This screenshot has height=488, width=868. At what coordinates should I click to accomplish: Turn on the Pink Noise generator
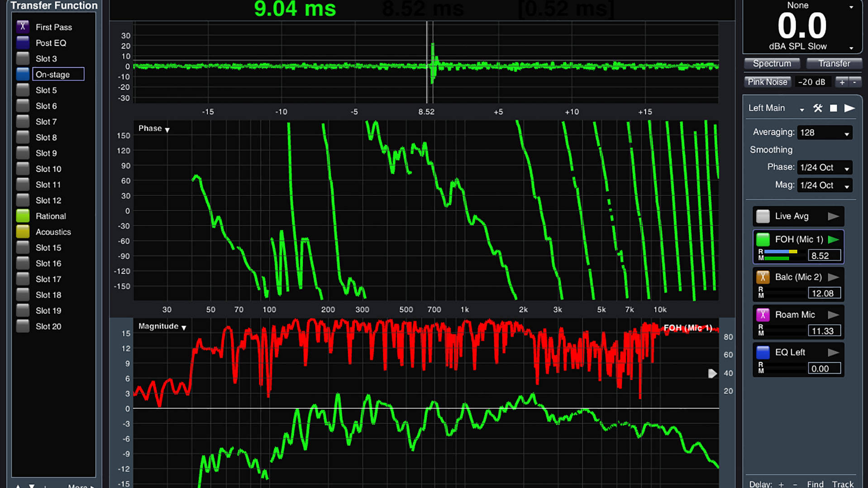[x=767, y=82]
